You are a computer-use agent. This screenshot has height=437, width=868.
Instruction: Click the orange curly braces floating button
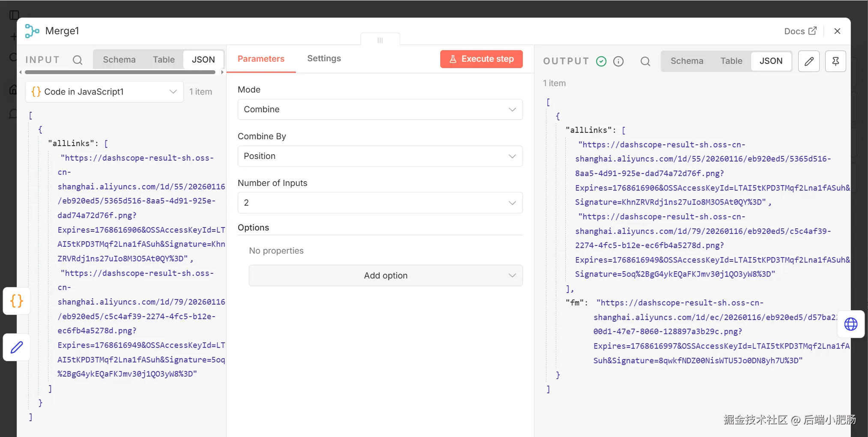tap(17, 301)
